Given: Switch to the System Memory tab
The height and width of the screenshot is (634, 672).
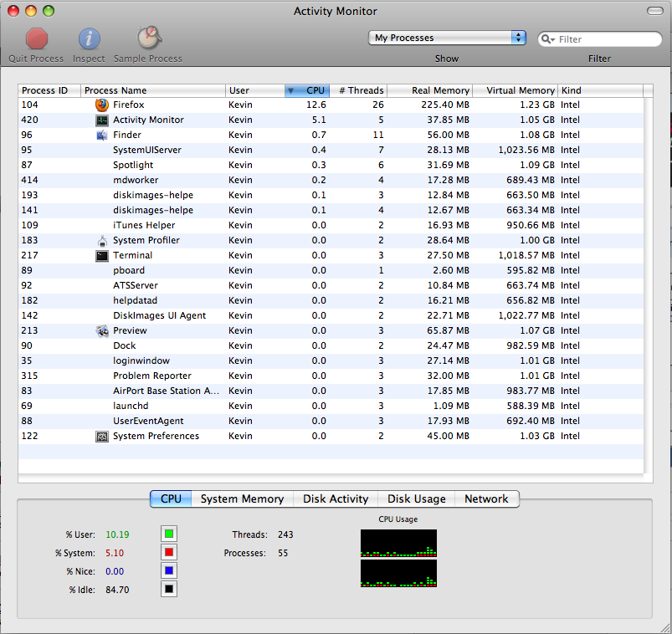Looking at the screenshot, I should coord(242,499).
